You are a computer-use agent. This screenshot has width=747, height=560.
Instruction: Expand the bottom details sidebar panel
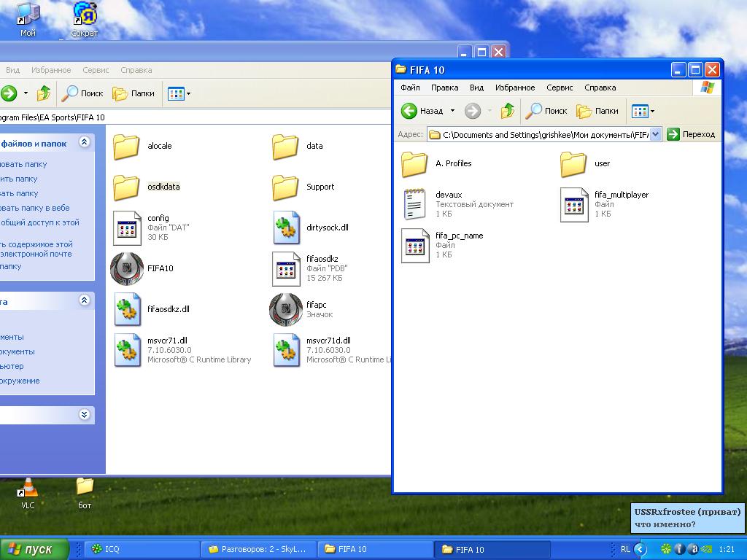85,414
